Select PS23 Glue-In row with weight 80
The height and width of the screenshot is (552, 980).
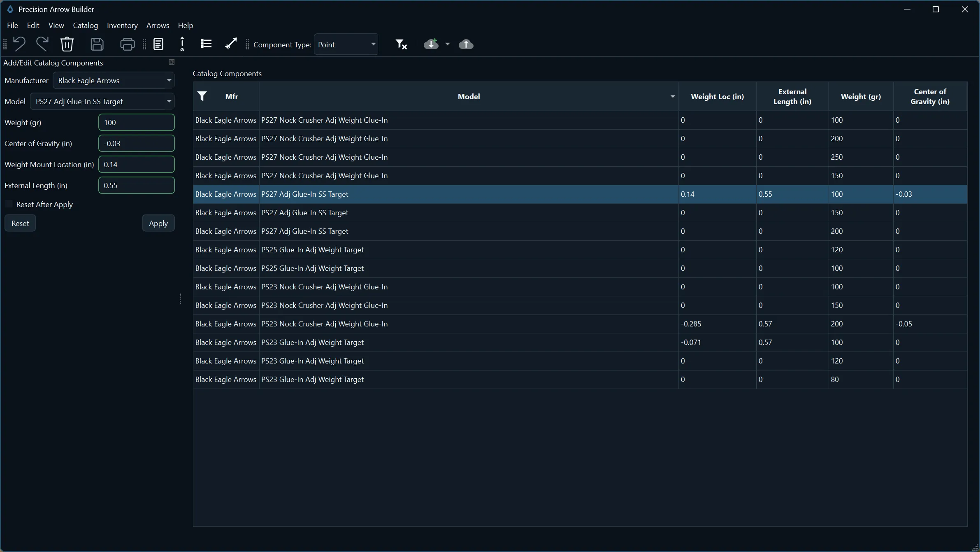click(x=580, y=380)
